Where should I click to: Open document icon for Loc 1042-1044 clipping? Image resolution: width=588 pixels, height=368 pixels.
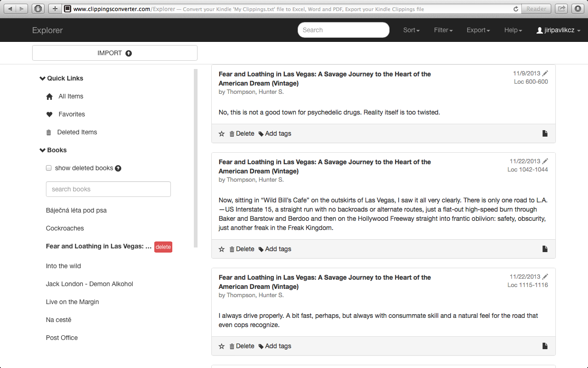[545, 249]
